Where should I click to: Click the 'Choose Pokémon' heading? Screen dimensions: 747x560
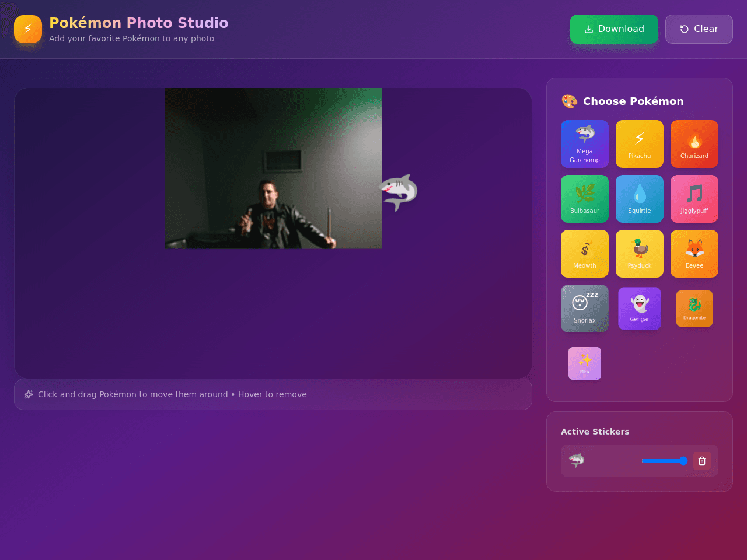(x=633, y=101)
